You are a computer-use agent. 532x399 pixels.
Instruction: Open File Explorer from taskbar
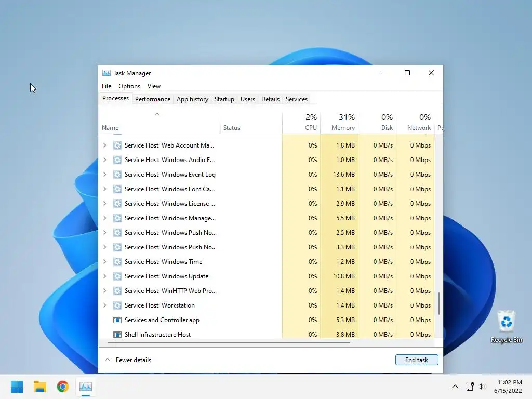point(39,387)
